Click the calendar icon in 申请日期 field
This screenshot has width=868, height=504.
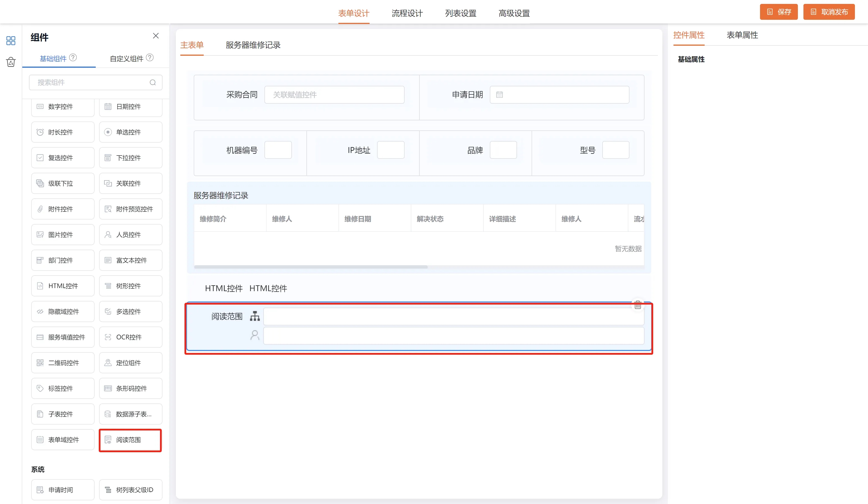click(x=500, y=95)
